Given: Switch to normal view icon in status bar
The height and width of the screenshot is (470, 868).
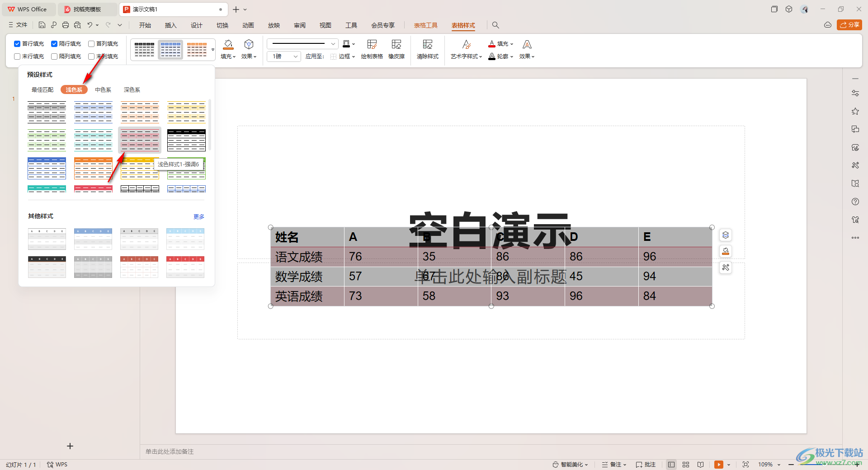Looking at the screenshot, I should pos(671,465).
